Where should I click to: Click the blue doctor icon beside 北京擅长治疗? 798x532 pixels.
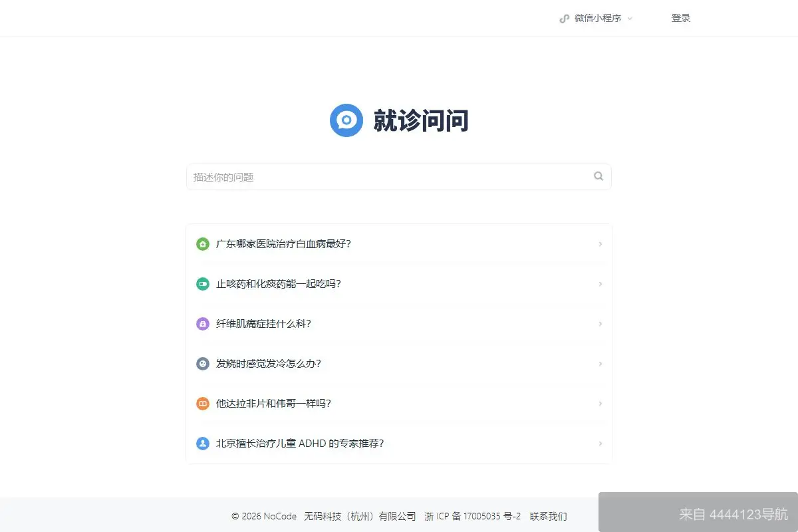203,444
